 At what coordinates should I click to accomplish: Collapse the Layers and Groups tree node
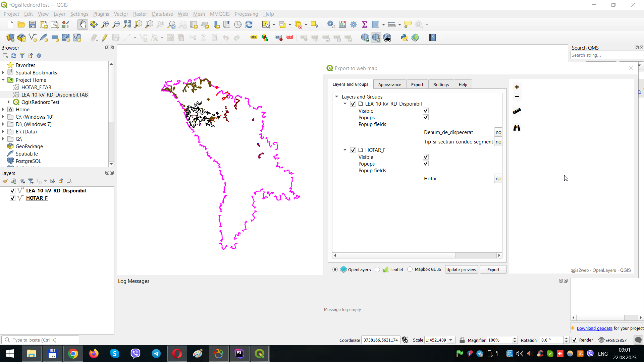click(x=336, y=97)
